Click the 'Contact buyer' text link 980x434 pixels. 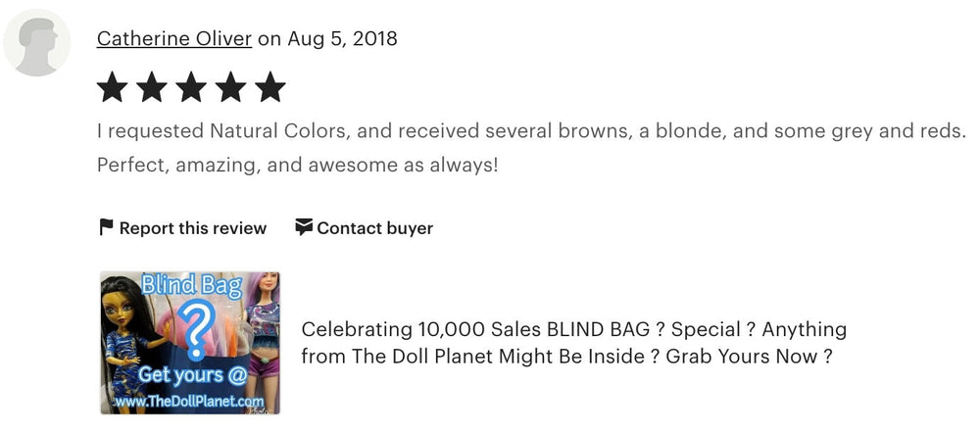point(374,228)
